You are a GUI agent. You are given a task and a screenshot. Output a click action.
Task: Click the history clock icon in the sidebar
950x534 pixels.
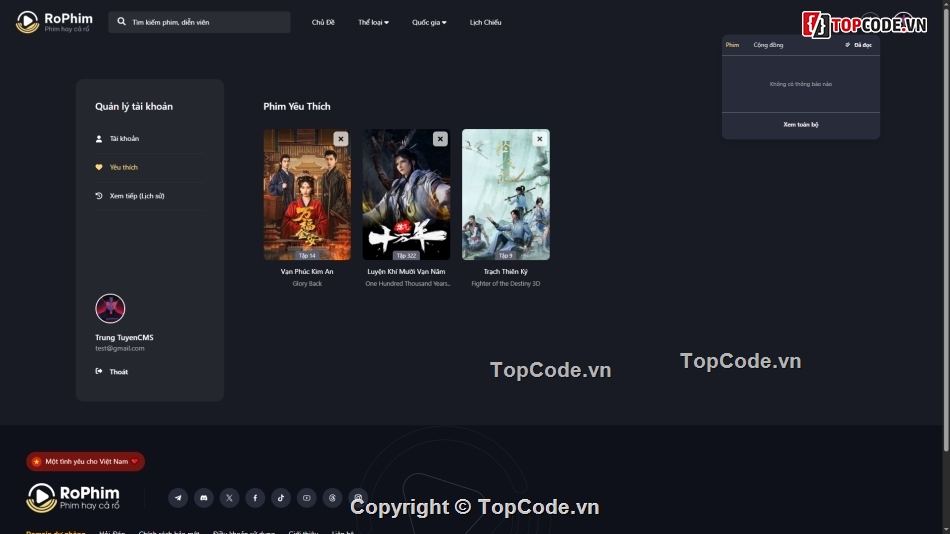click(x=99, y=196)
